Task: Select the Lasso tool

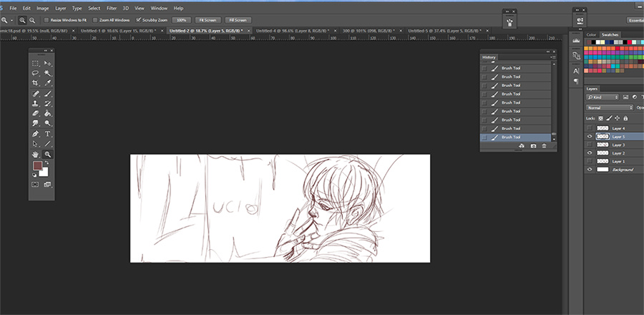Action: [35, 73]
